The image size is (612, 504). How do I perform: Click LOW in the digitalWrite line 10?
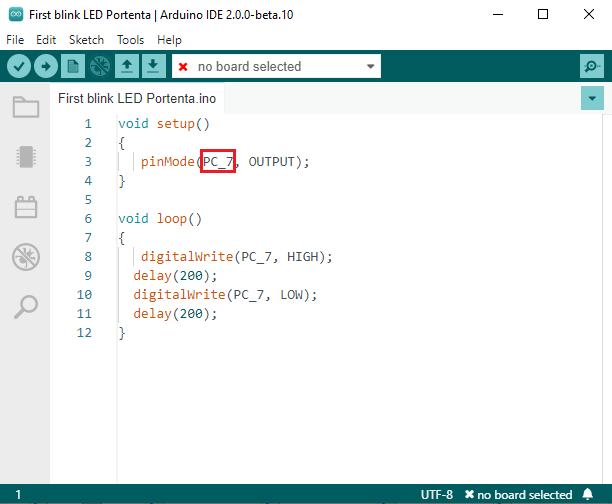point(292,294)
